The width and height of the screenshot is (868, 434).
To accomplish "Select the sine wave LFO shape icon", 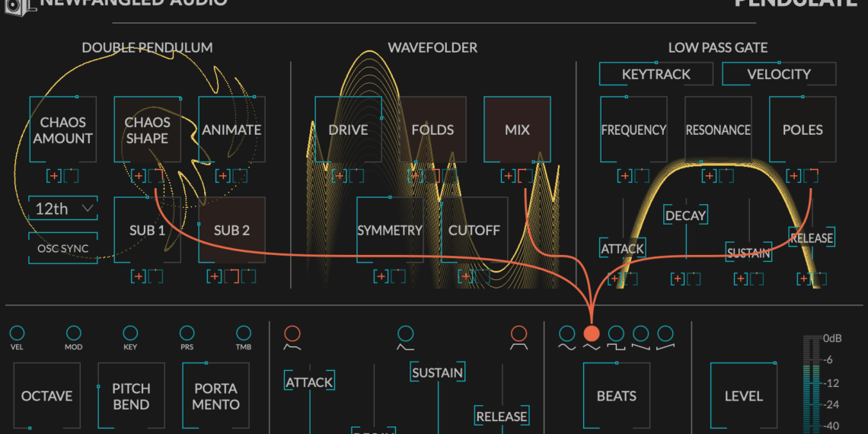I will [x=566, y=333].
